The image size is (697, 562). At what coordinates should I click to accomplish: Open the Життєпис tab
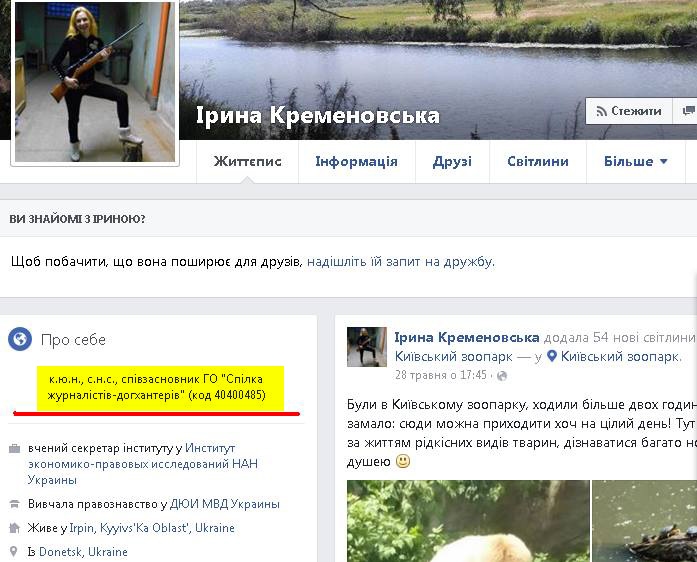(248, 161)
